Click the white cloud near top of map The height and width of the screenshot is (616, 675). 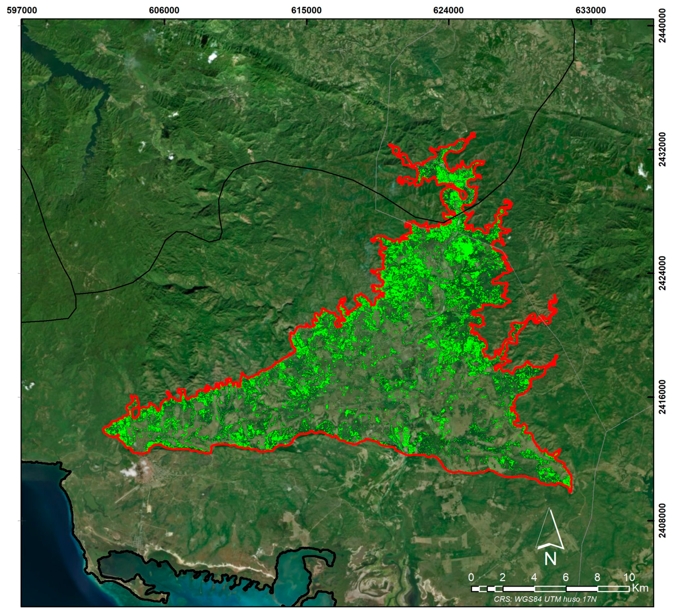point(212,58)
